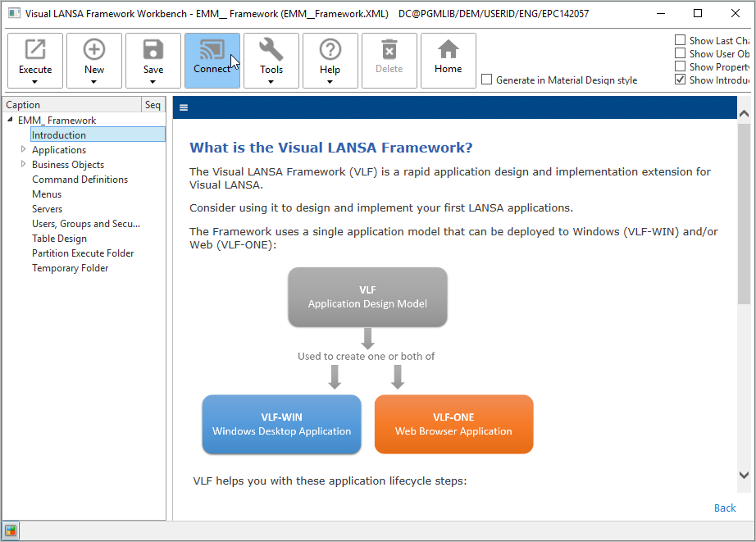Open the dropdown arrow under Execute

click(x=34, y=82)
